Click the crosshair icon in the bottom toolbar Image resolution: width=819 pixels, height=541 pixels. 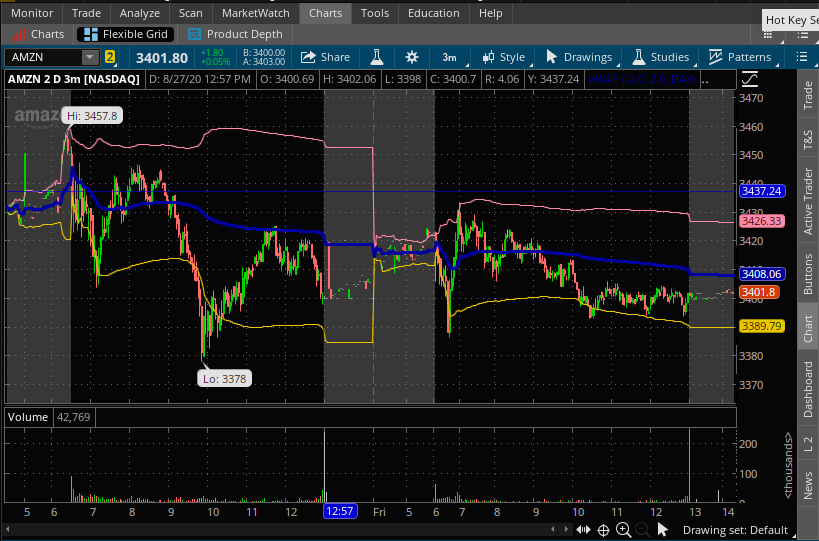[603, 531]
